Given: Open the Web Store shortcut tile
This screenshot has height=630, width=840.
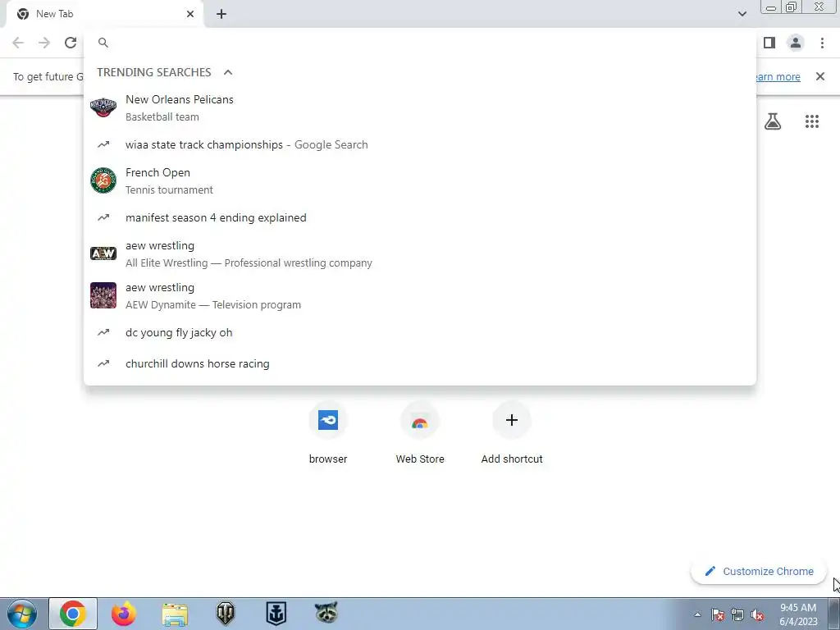Looking at the screenshot, I should click(x=420, y=432).
